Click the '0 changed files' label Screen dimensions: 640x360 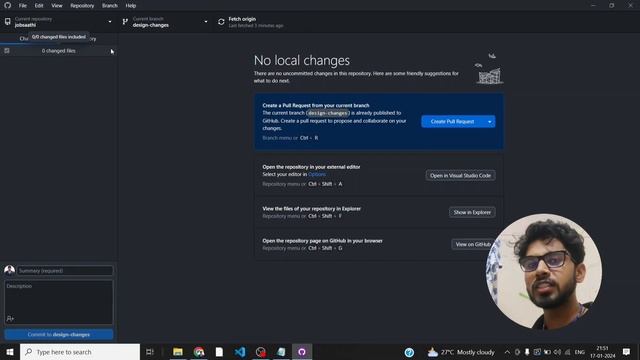pos(59,51)
